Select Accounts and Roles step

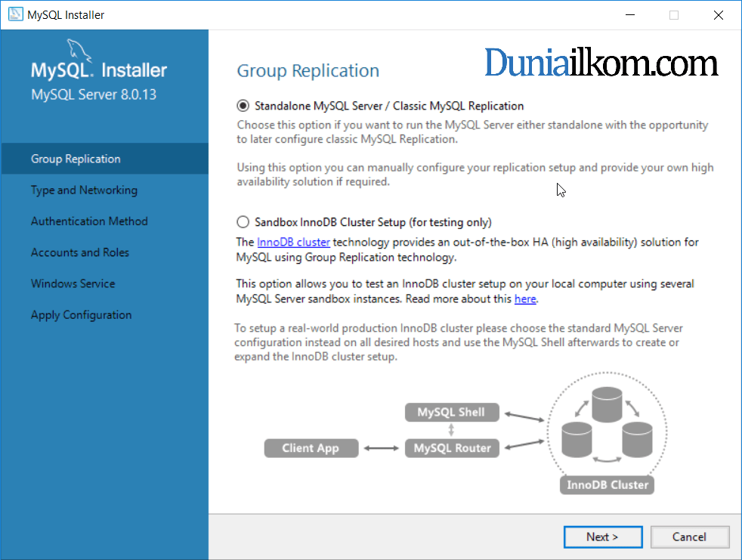104,252
